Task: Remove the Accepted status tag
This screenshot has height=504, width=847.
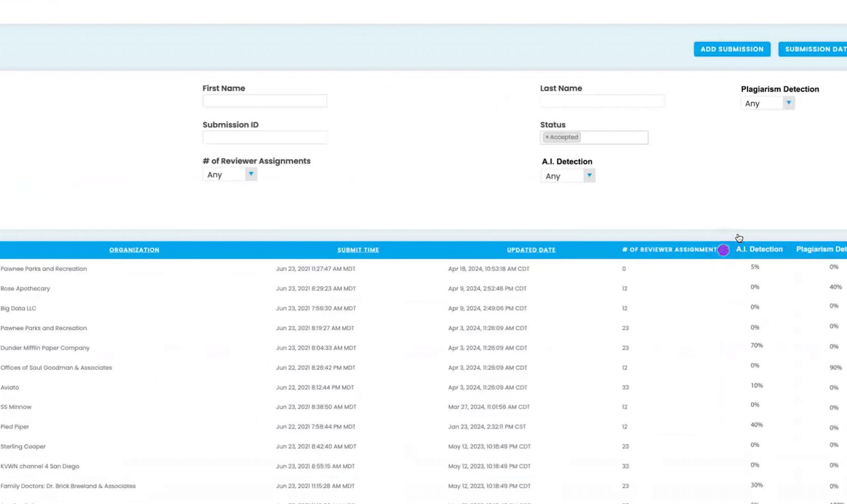Action: click(x=547, y=137)
